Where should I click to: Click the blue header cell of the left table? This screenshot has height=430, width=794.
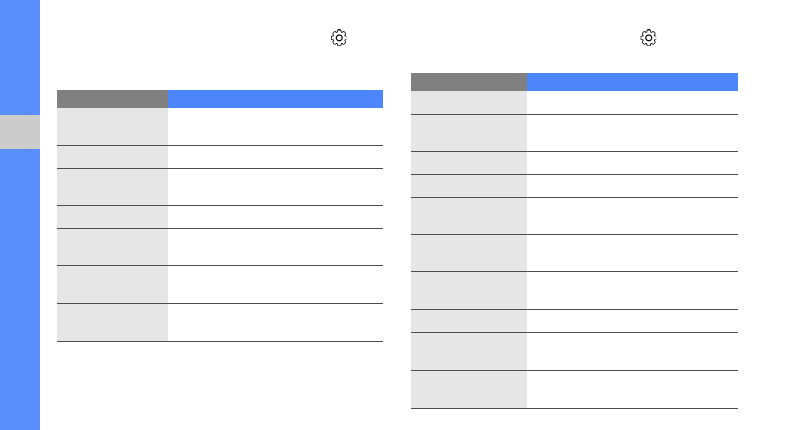[x=275, y=99]
